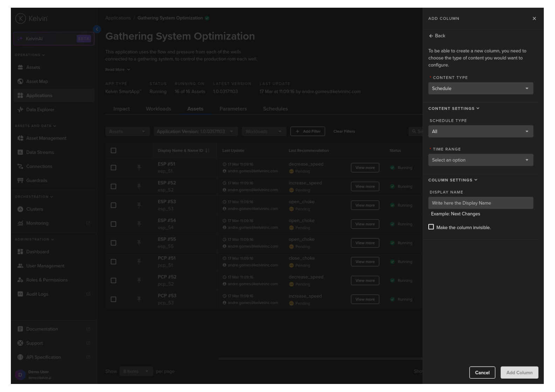Go back using the Back link
Screen dimensions: 555x392
pos(437,36)
